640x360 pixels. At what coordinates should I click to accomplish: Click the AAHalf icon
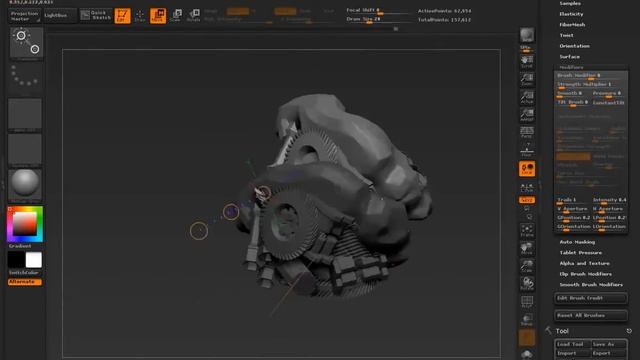pyautogui.click(x=527, y=115)
